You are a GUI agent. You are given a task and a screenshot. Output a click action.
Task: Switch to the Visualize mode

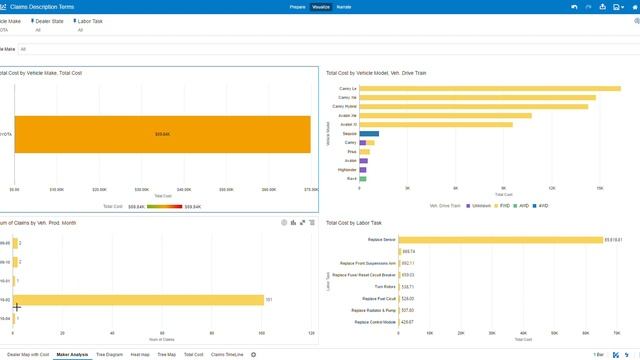click(320, 7)
